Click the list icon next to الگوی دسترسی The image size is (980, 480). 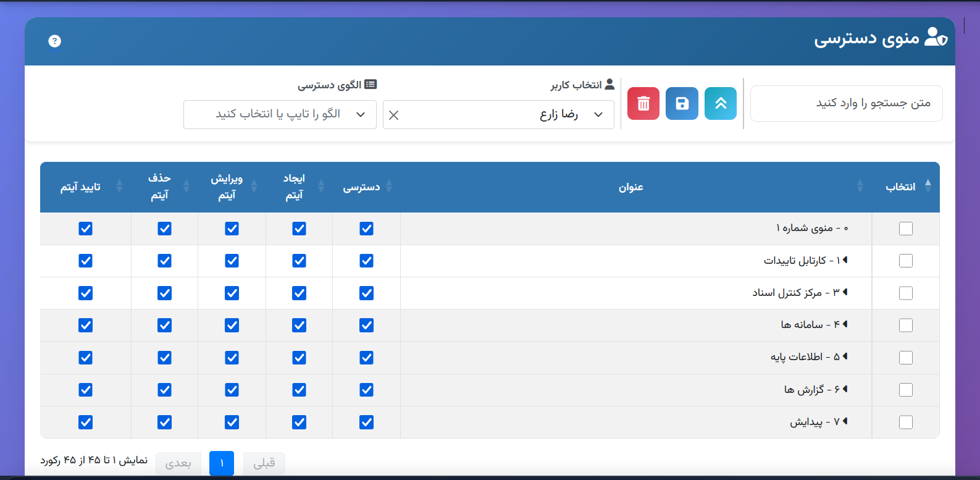[371, 84]
